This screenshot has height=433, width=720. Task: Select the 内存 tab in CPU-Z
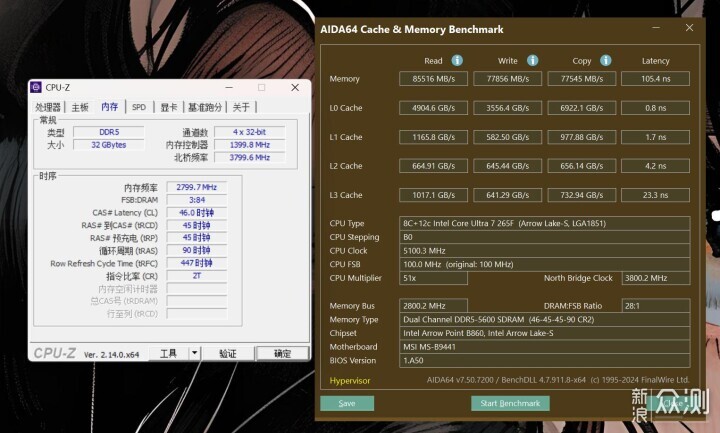click(x=110, y=107)
